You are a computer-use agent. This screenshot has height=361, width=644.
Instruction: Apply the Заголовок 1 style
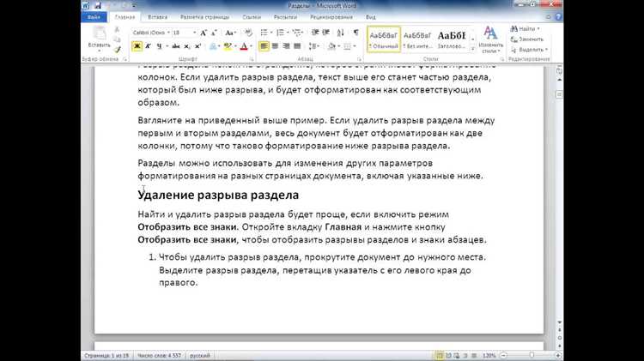coord(452,39)
